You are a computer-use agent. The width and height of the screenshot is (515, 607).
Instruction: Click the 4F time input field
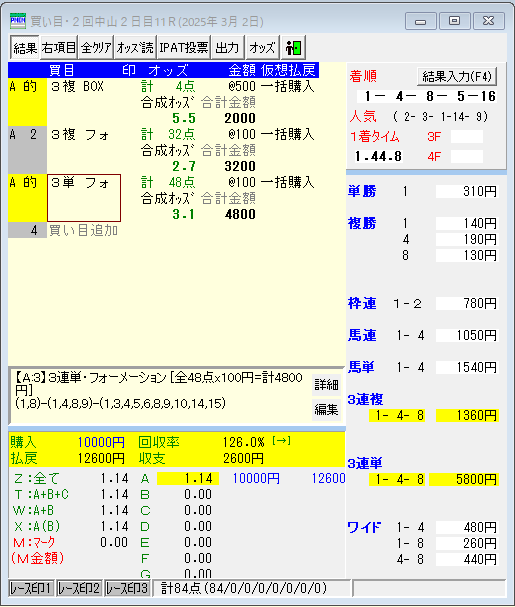(x=467, y=156)
